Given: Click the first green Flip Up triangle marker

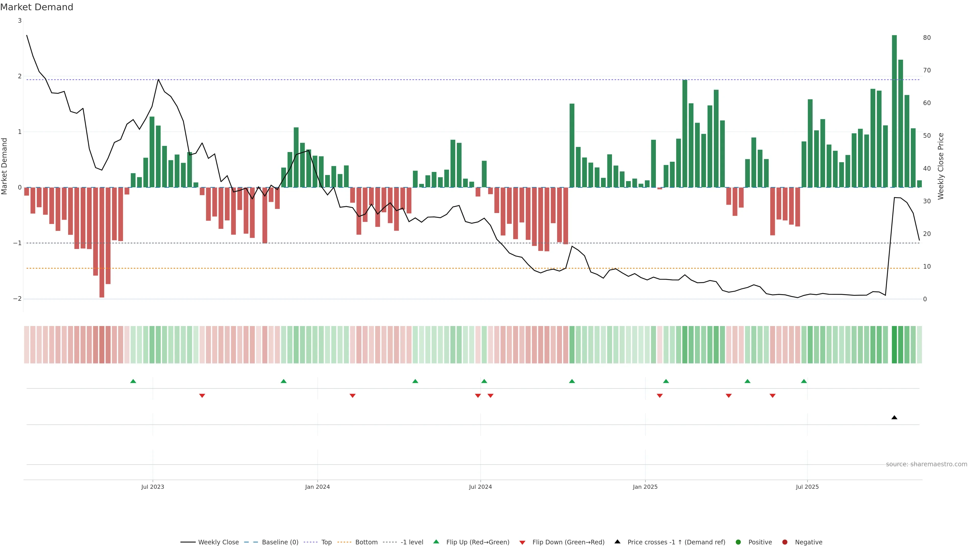Looking at the screenshot, I should [133, 381].
